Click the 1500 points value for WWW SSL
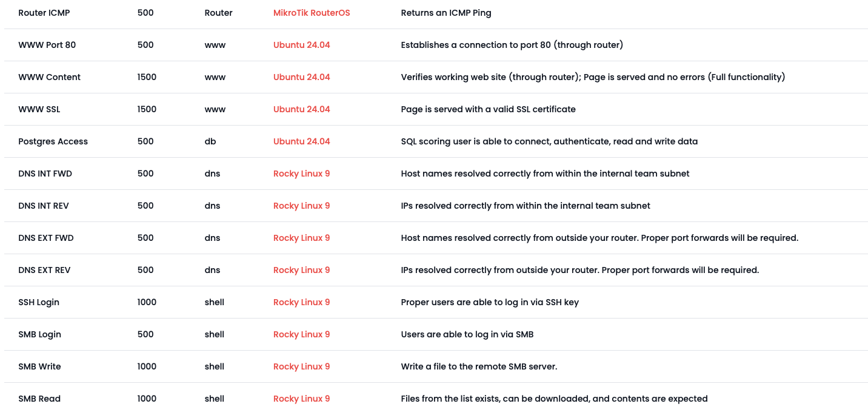The height and width of the screenshot is (415, 868). tap(147, 109)
